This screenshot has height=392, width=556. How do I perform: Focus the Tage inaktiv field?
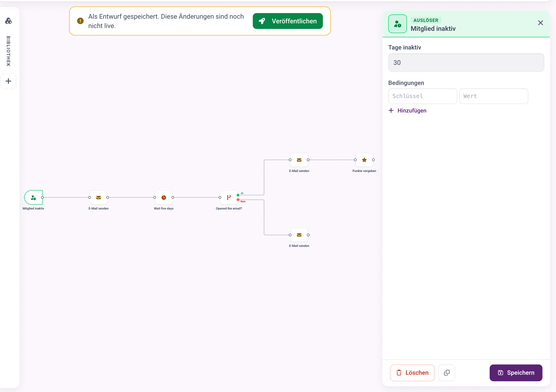click(466, 63)
